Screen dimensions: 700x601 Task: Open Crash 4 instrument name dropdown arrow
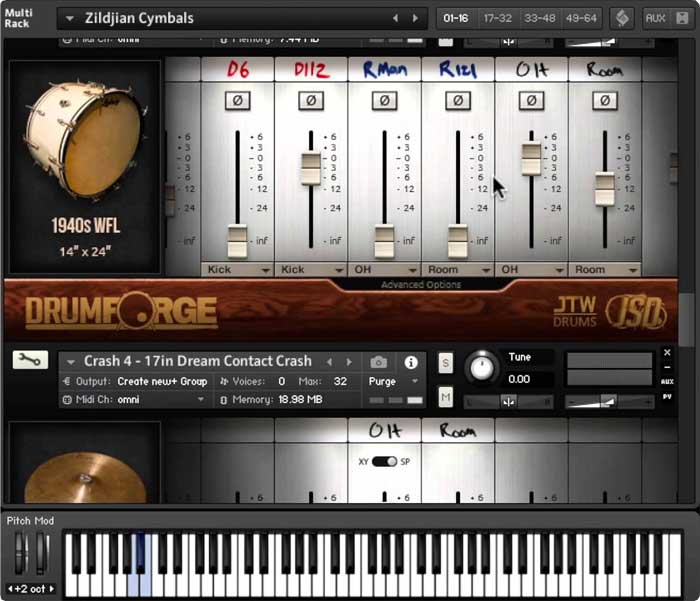pos(71,362)
